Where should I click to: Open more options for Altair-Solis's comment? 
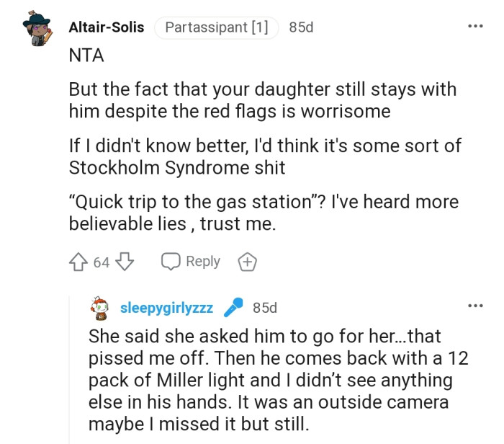(x=474, y=27)
